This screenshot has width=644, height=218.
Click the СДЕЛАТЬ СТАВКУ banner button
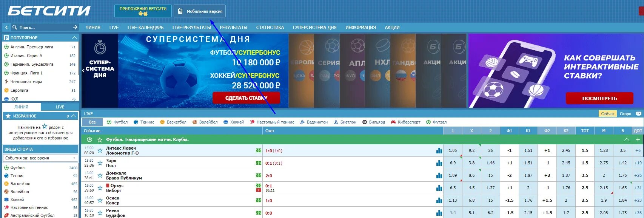(246, 98)
